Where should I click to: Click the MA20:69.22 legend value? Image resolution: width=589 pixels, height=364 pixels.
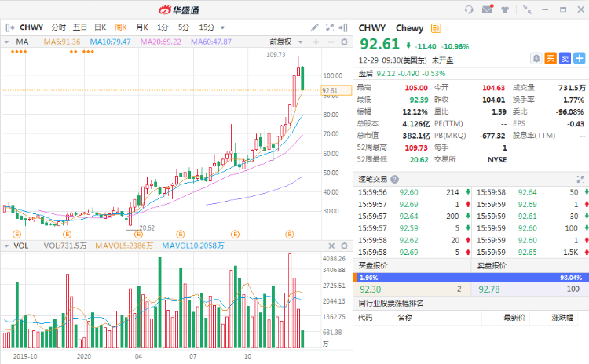pos(161,42)
